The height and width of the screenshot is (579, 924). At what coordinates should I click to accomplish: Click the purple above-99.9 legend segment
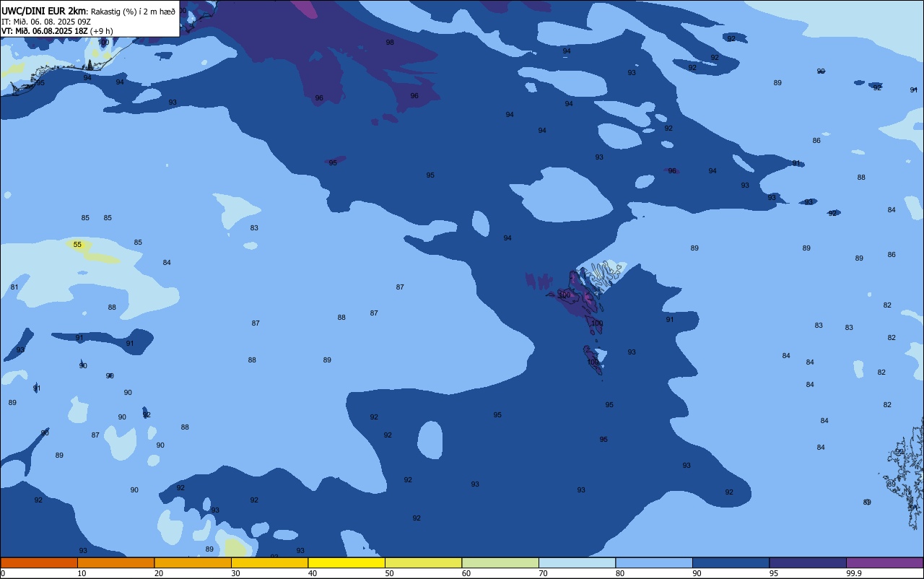pyautogui.click(x=884, y=562)
